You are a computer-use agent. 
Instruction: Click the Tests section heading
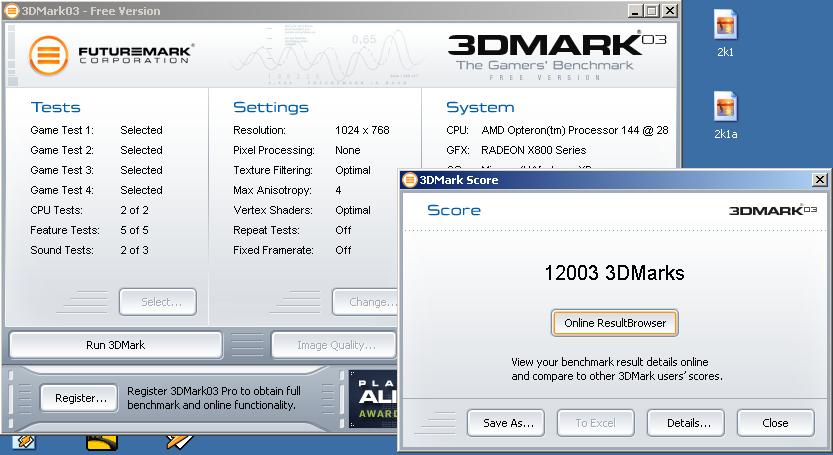coord(56,107)
